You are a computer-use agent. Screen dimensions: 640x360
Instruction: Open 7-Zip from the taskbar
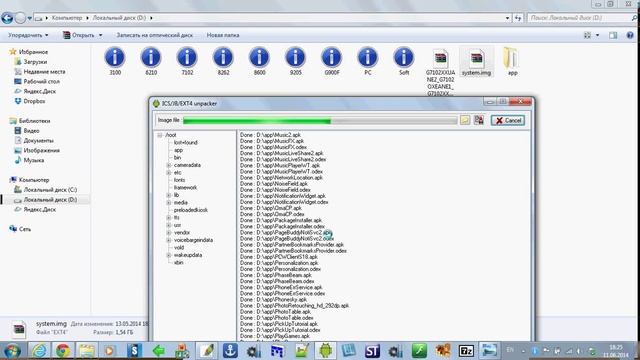click(466, 351)
